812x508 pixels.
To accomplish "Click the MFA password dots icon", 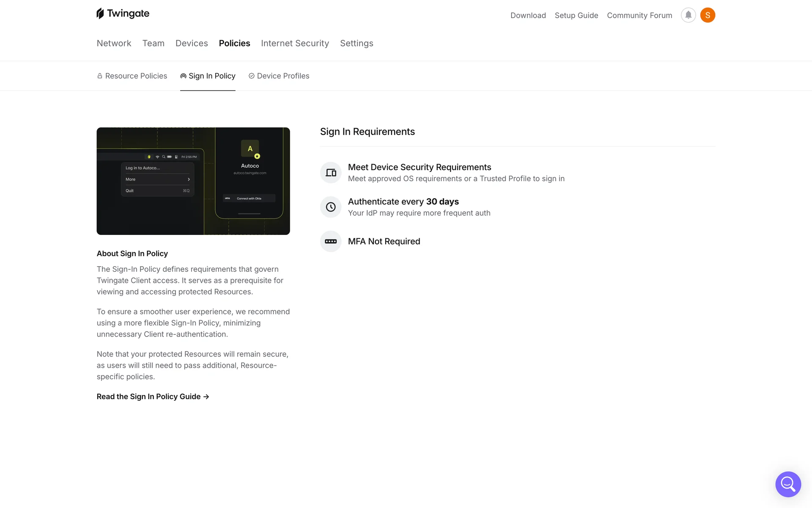I will [331, 241].
